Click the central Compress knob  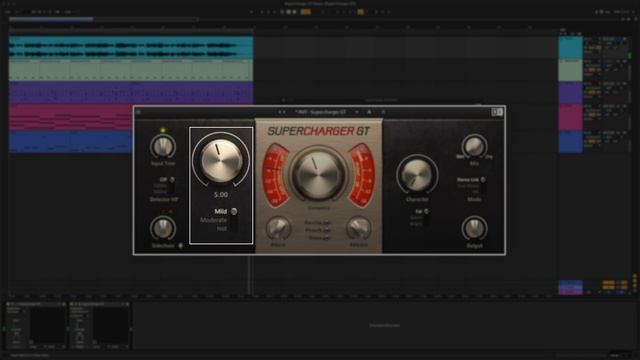318,174
